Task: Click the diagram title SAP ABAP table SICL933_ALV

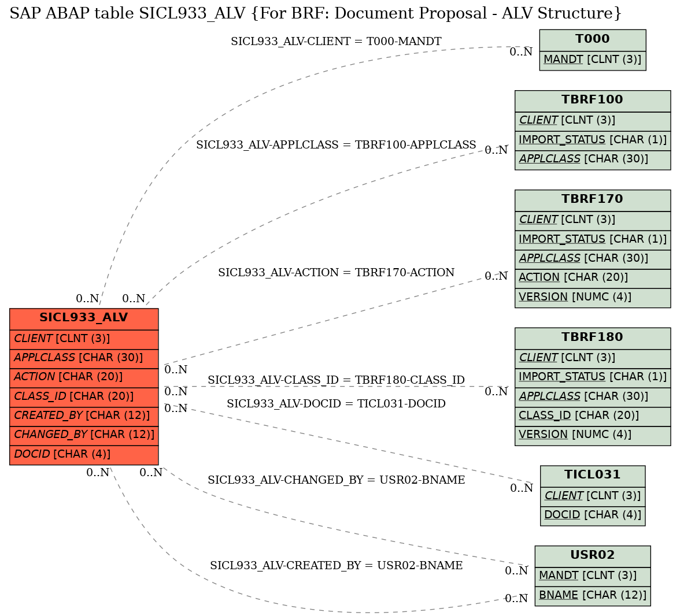Action: [315, 13]
